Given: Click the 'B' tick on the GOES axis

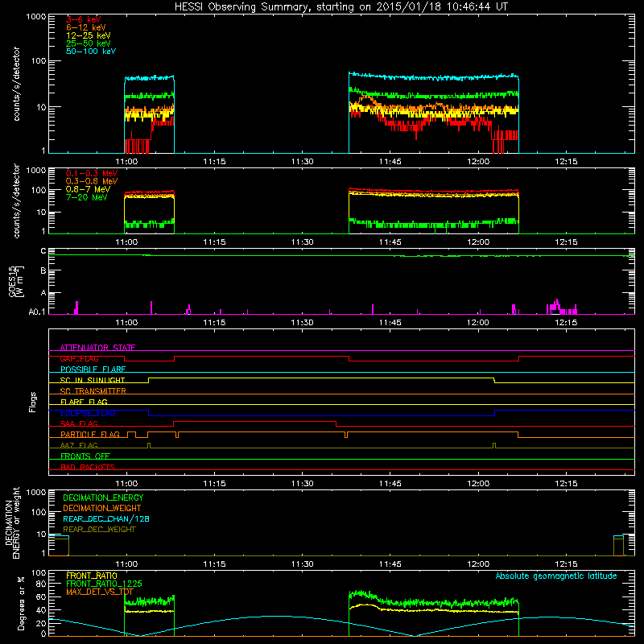Looking at the screenshot, I should 43,270.
